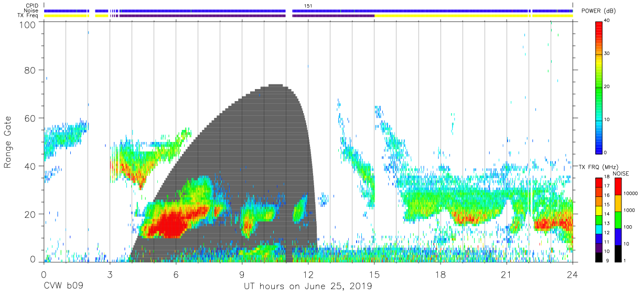Image resolution: width=644 pixels, height=297 pixels.
Task: Click the TX FRQ (MHz) colorbar
Action: 599,220
